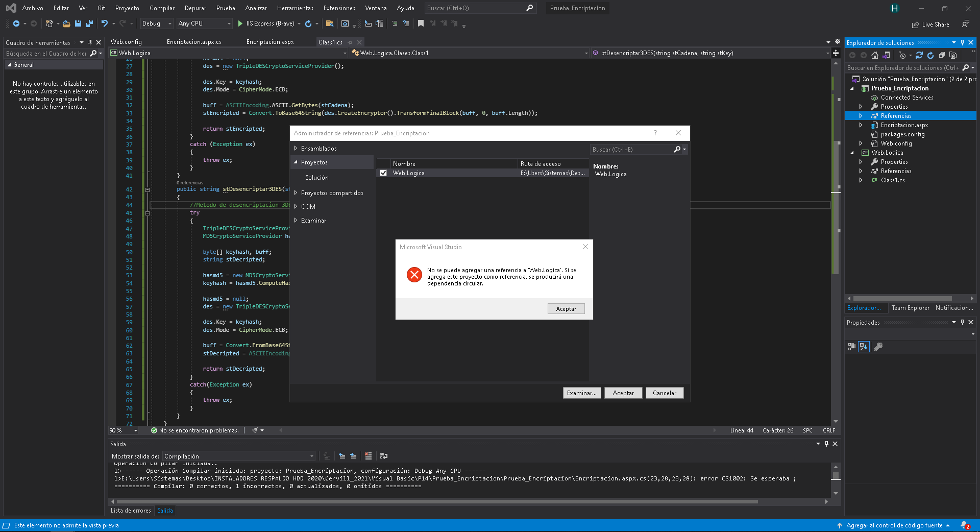This screenshot has height=532, width=980.
Task: Click the Find in Files folder icon
Action: point(330,23)
